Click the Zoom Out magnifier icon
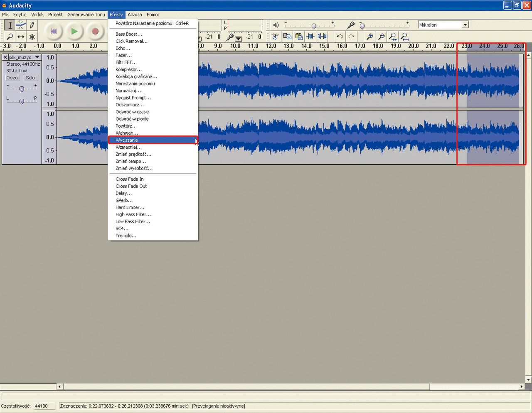 pos(381,37)
